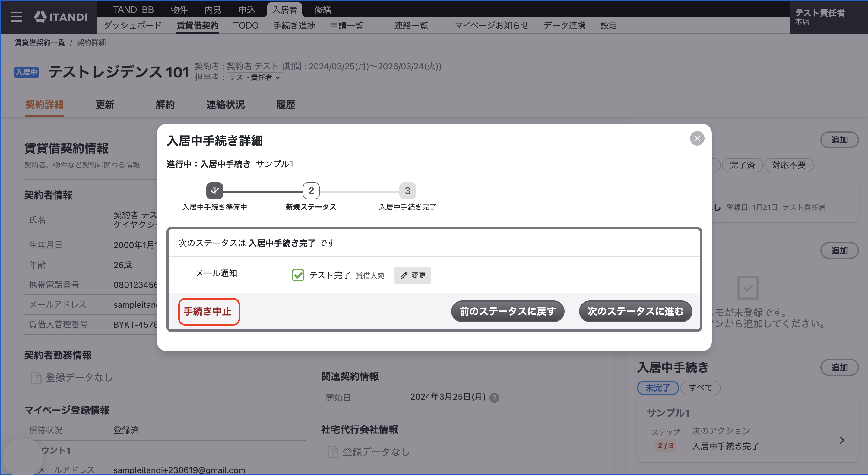Screen dimensions: 868x475
Task: Click 26歳 age value
Action: coord(123,265)
